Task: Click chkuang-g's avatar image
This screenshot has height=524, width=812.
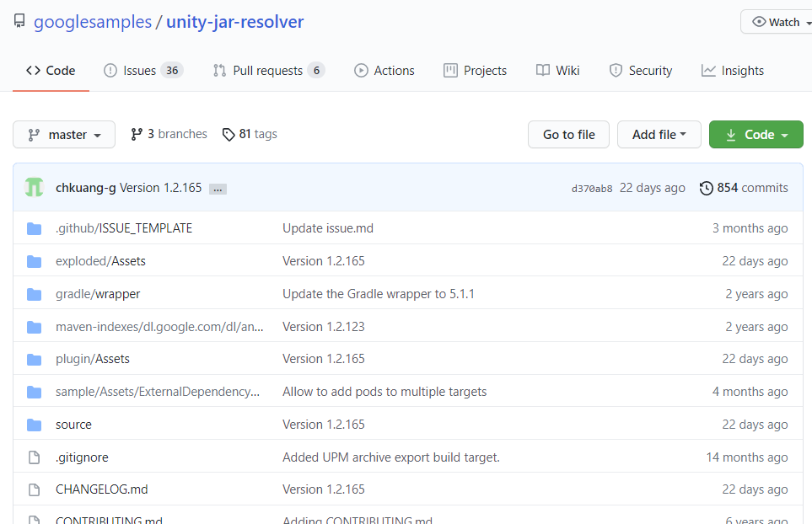Action: click(x=34, y=187)
